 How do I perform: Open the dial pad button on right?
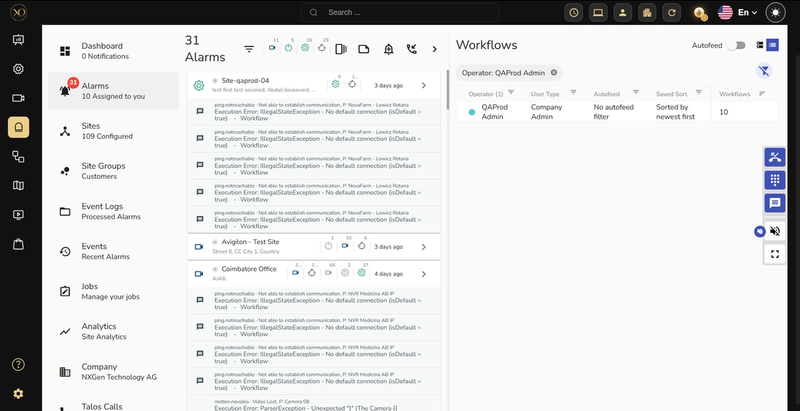[x=775, y=180]
